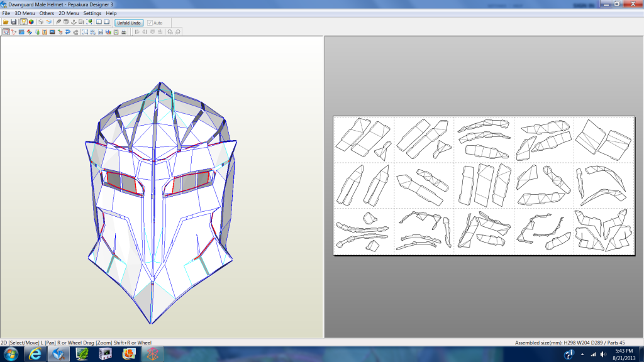The image size is (644, 362).
Task: Open the Others menu
Action: point(47,13)
